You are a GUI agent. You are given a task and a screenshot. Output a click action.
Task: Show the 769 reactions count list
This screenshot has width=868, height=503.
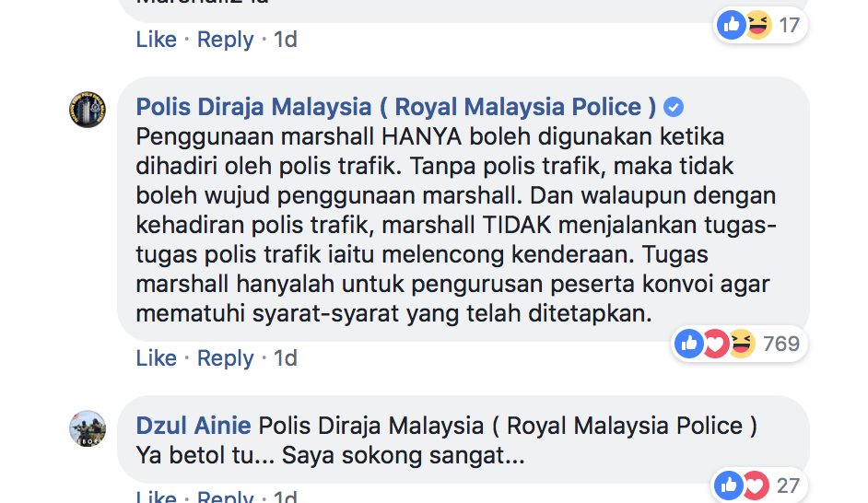(x=781, y=344)
